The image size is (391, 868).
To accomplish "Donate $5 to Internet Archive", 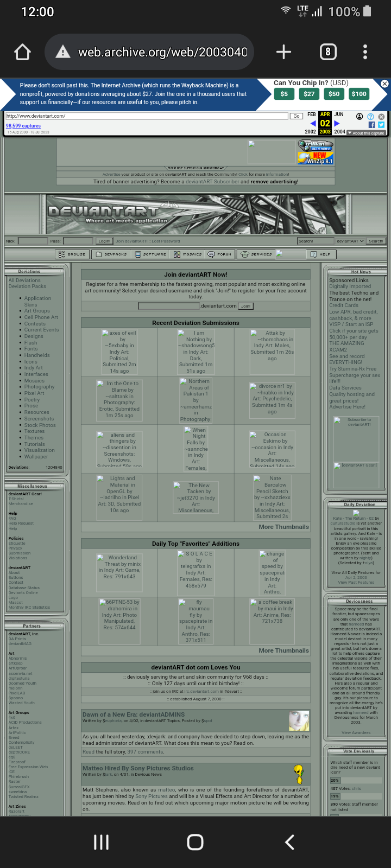I will (x=284, y=94).
